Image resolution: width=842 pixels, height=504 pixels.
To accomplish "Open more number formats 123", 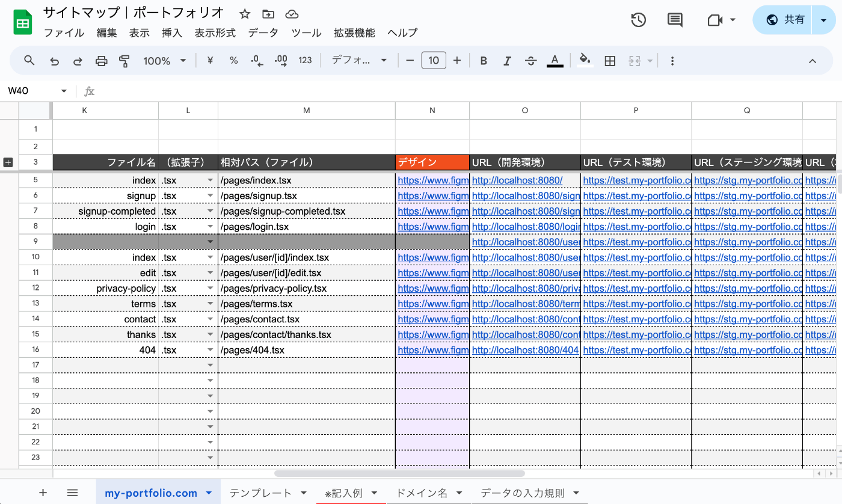I will [305, 60].
